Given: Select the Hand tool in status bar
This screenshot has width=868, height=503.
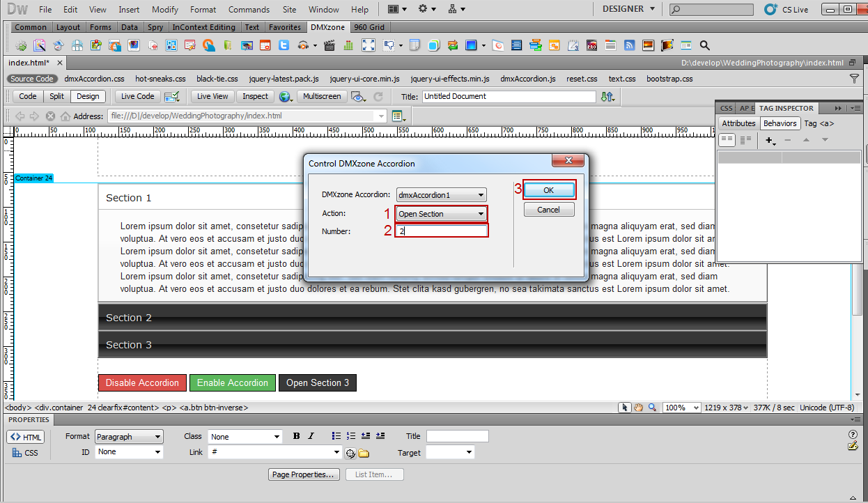Looking at the screenshot, I should (x=638, y=408).
